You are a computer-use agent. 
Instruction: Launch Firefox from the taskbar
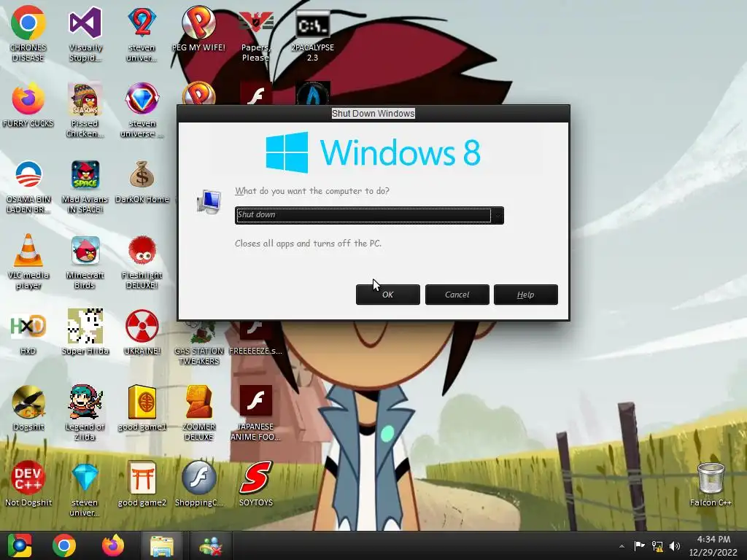coord(113,545)
